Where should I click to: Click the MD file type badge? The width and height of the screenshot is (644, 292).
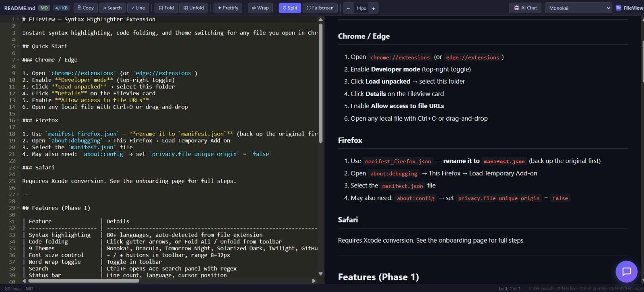44,8
